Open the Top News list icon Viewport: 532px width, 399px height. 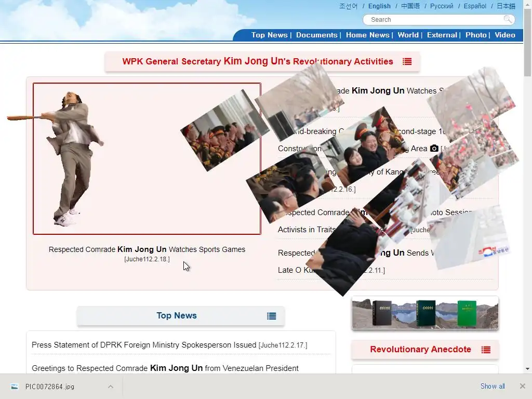coord(271,316)
